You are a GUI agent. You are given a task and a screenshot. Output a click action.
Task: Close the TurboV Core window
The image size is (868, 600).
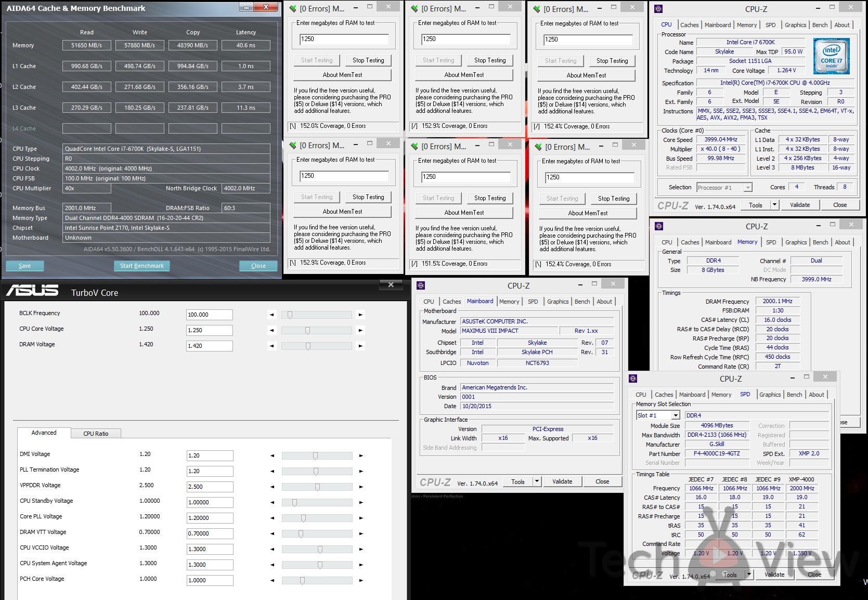[x=391, y=284]
